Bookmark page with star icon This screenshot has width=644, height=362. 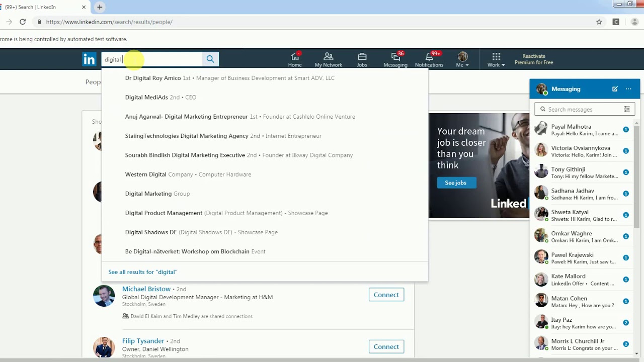coord(599,22)
